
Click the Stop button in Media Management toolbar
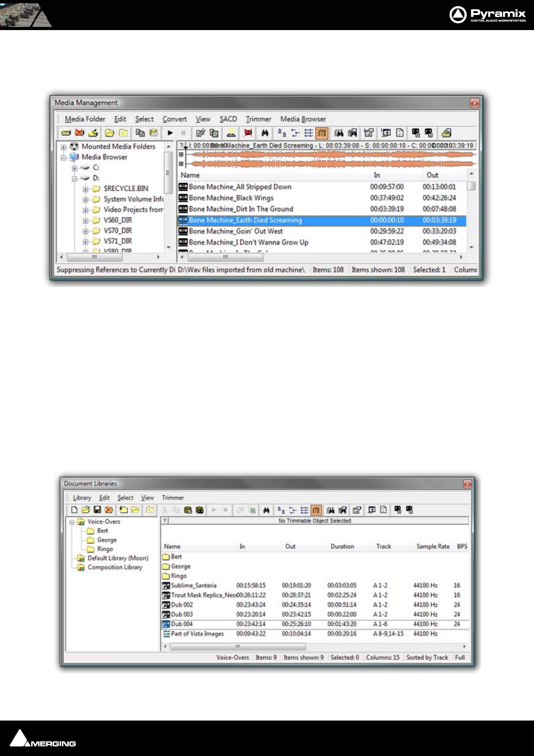183,133
